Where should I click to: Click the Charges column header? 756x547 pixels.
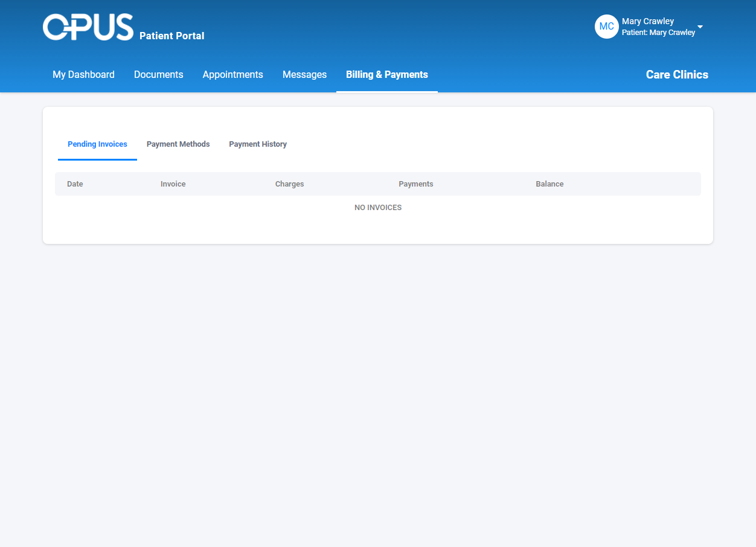click(x=290, y=184)
